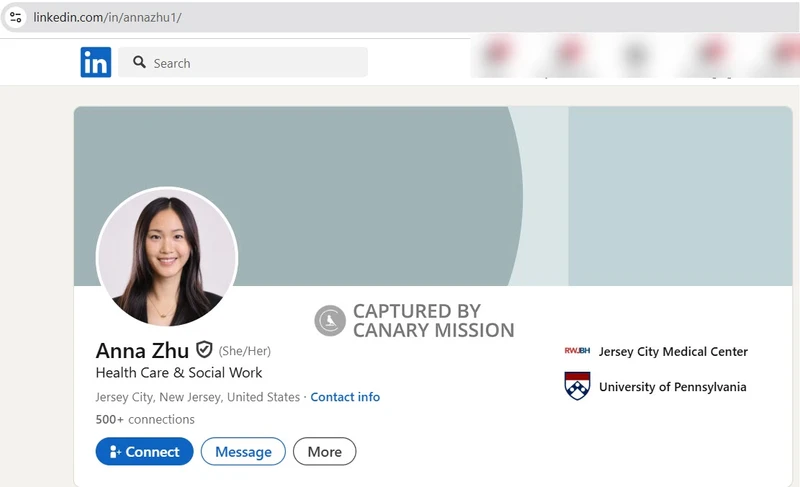Image resolution: width=800 pixels, height=487 pixels.
Task: Open the University of Pennsylvania link
Action: (672, 387)
